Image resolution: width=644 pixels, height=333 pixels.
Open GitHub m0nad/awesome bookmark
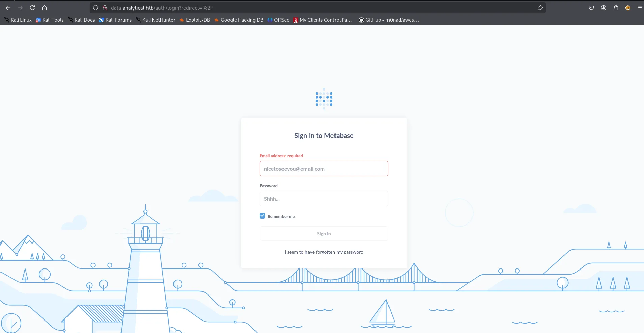(389, 20)
